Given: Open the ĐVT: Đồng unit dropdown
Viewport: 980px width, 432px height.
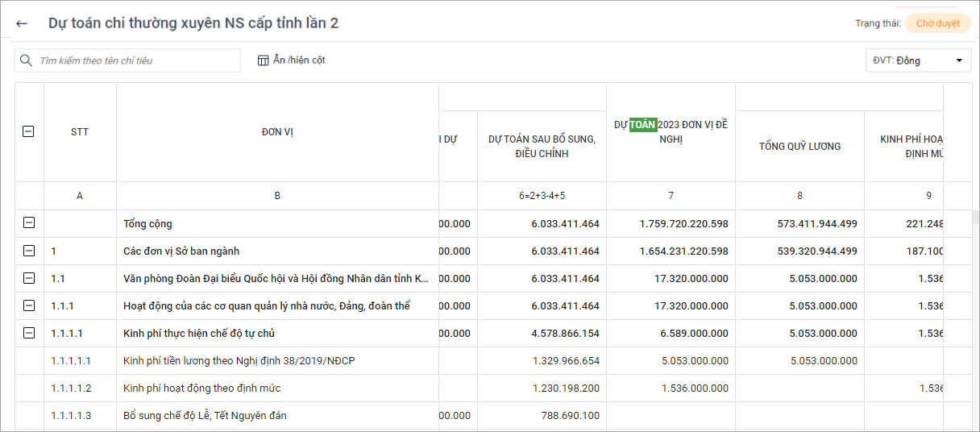Looking at the screenshot, I should pos(917,60).
